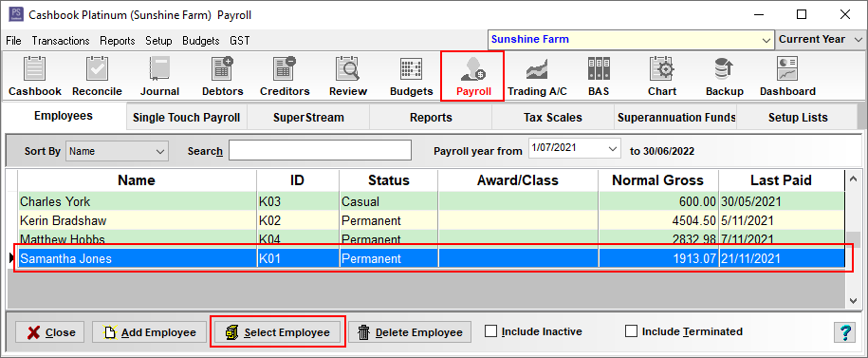Open the Sunshine Farm company dropdown
Image resolution: width=868 pixels, height=358 pixels.
click(766, 40)
